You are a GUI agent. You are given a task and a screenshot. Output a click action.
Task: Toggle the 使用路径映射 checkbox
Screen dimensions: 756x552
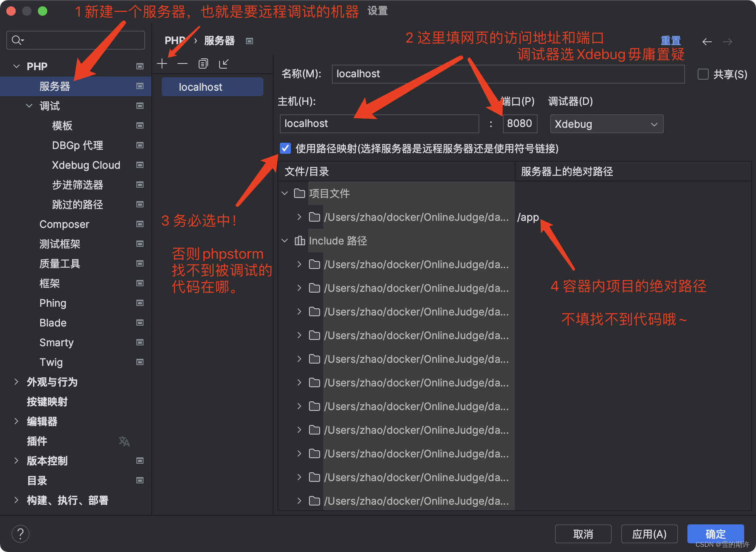point(285,148)
